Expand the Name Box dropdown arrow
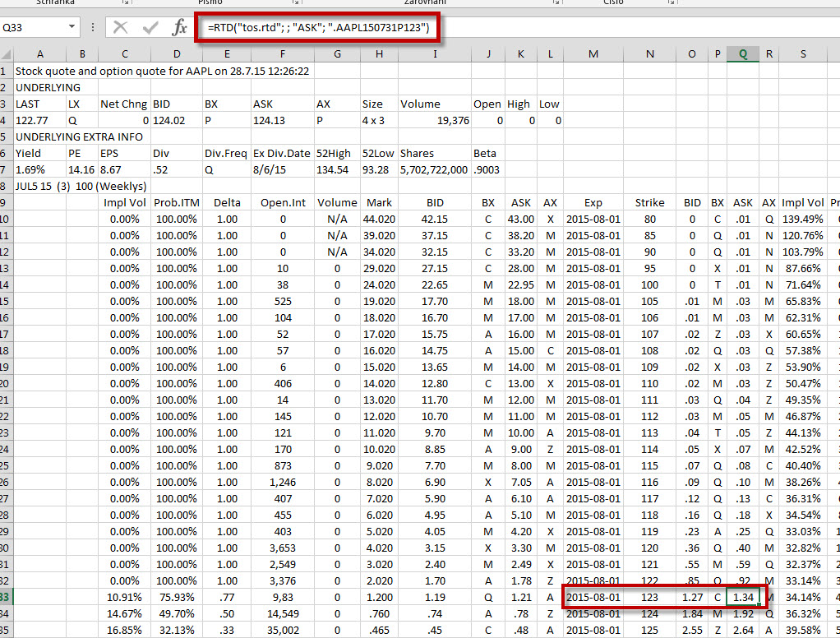The height and width of the screenshot is (638, 840). point(72,28)
